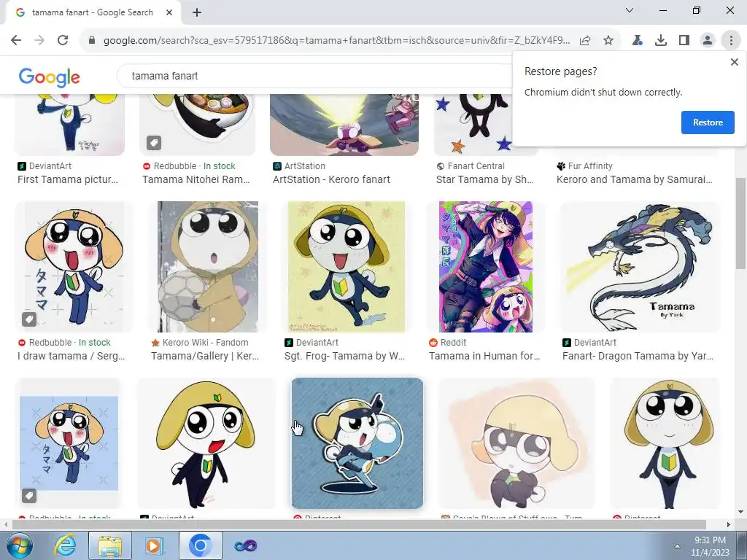Show hidden system tray icons

(x=677, y=546)
